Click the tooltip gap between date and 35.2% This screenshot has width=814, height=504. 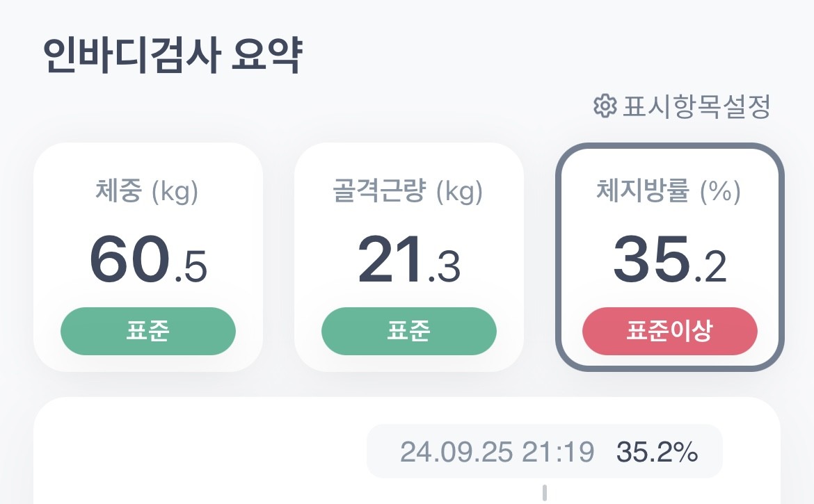click(x=605, y=452)
